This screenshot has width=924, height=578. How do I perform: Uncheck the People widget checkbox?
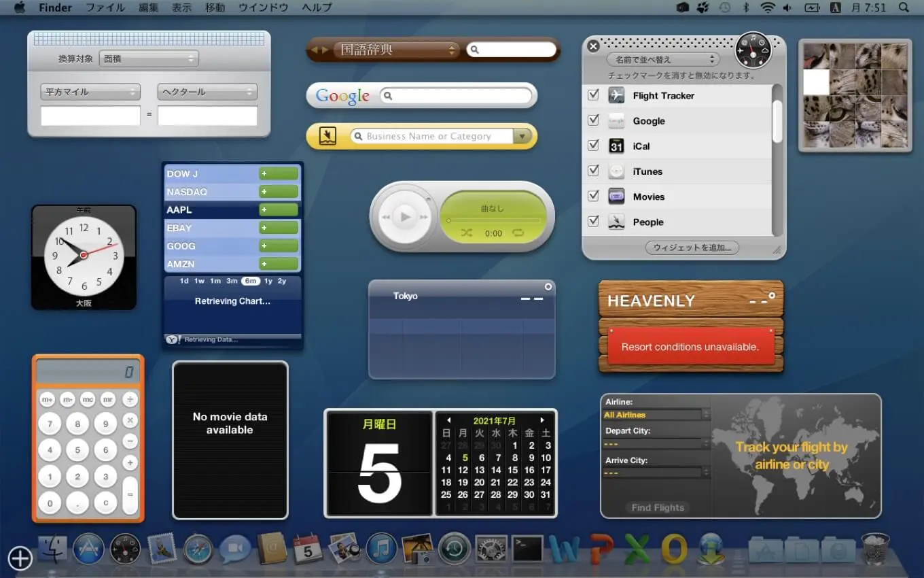[593, 220]
